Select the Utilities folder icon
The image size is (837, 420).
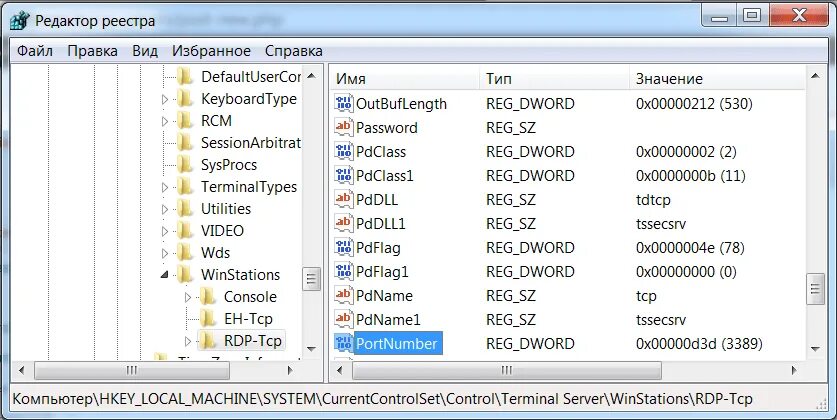(185, 209)
